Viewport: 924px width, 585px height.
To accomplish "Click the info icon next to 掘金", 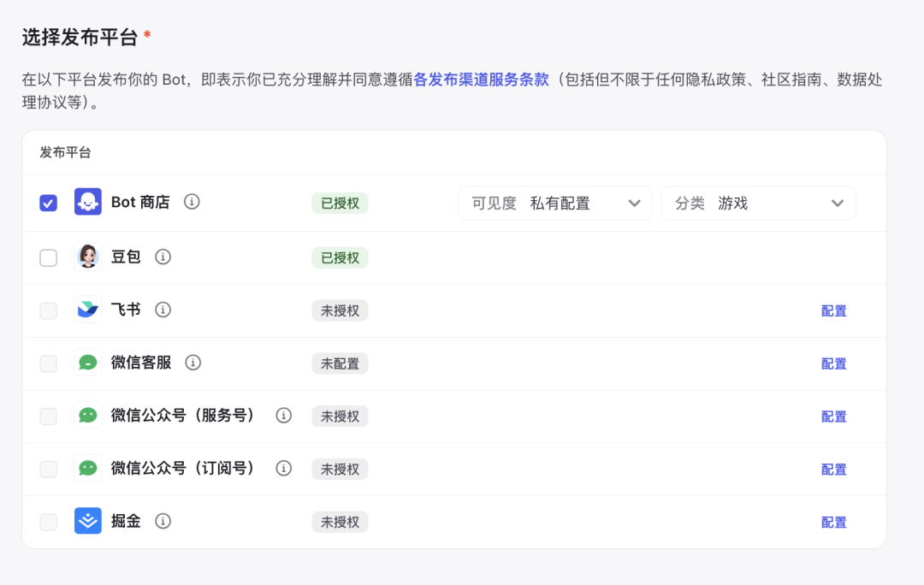I will pyautogui.click(x=163, y=521).
